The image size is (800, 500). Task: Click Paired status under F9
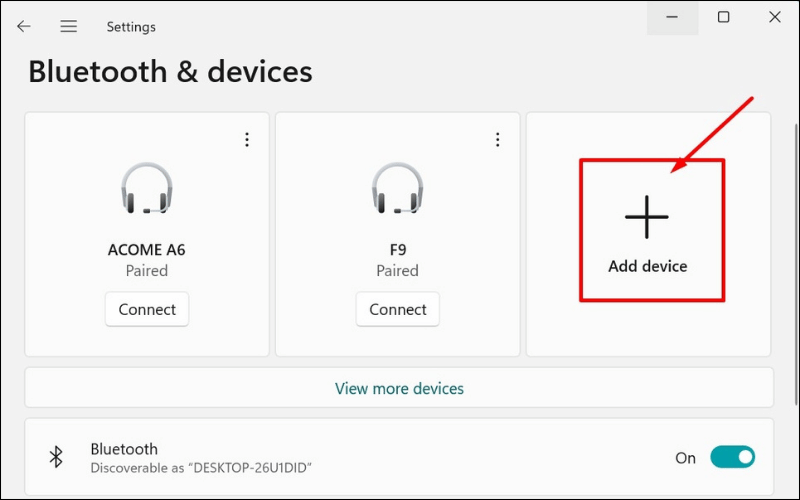click(397, 270)
